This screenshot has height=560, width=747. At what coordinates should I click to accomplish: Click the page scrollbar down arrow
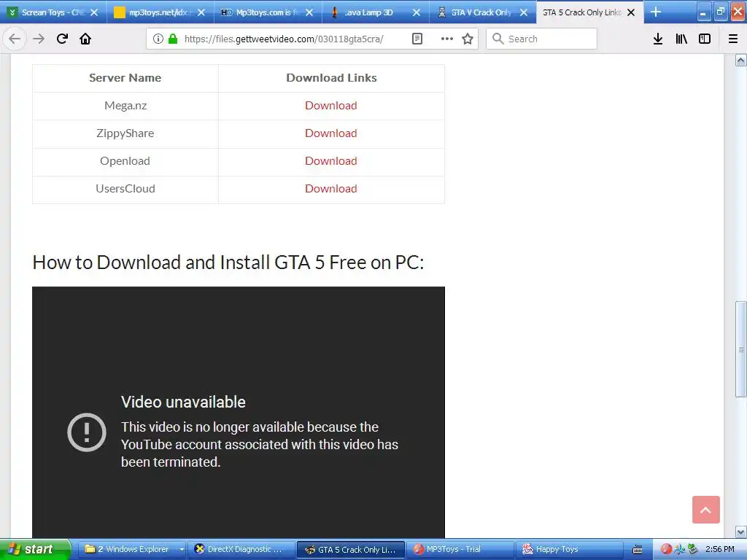[741, 532]
